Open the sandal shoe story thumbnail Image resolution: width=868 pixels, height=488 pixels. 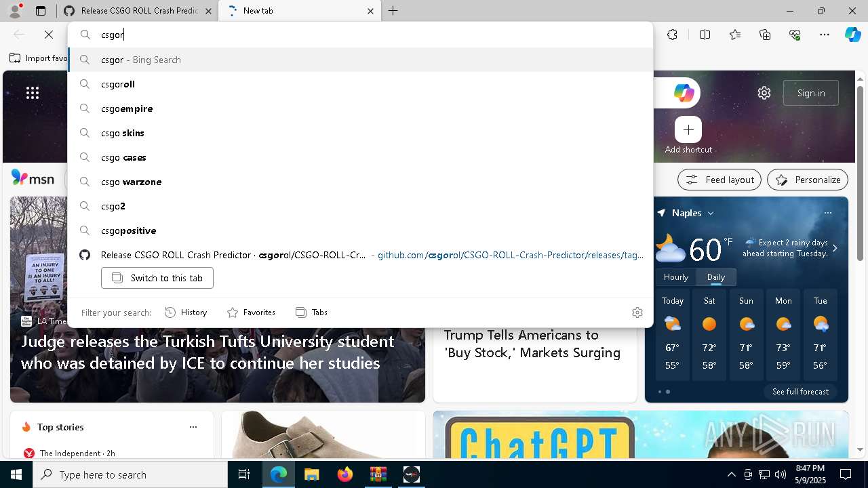pyautogui.click(x=323, y=434)
